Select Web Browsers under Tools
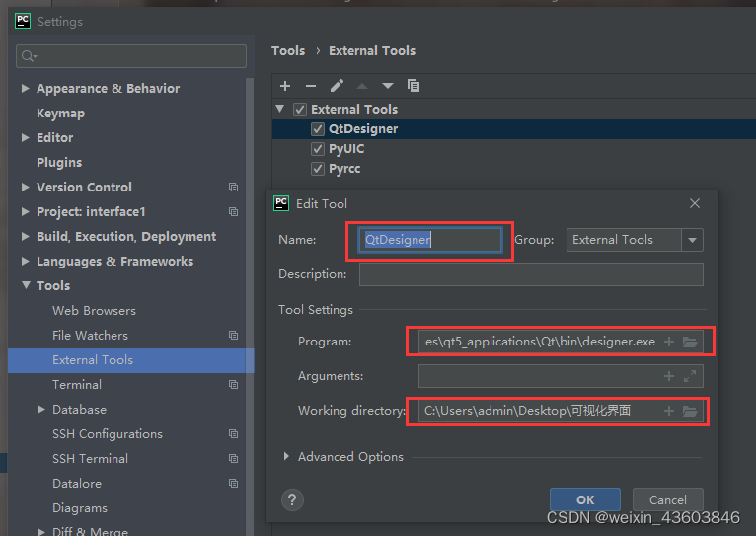This screenshot has height=536, width=756. pos(94,310)
